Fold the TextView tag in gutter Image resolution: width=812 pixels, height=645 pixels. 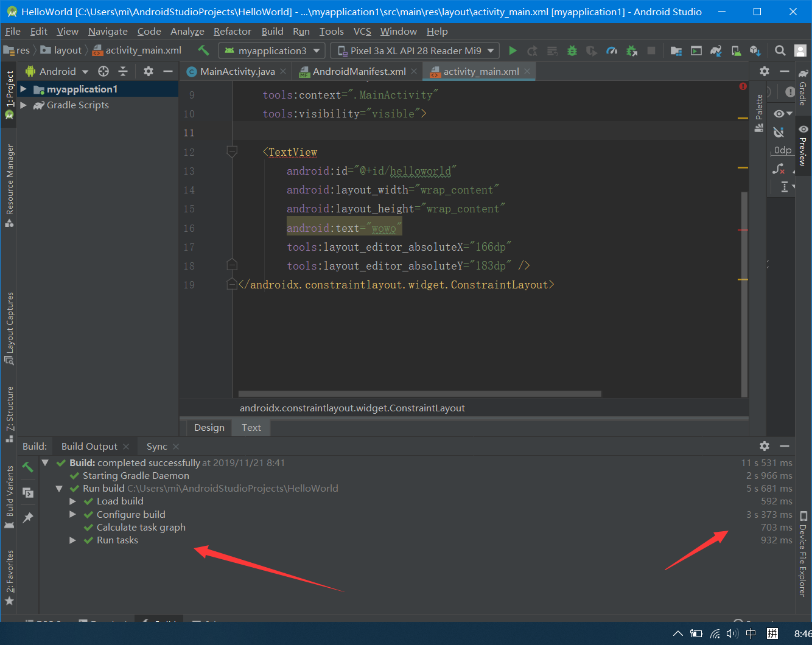coord(232,151)
